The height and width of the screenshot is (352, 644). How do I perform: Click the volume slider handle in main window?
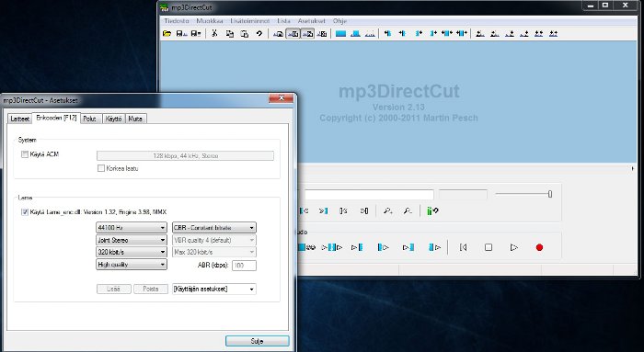(550, 194)
